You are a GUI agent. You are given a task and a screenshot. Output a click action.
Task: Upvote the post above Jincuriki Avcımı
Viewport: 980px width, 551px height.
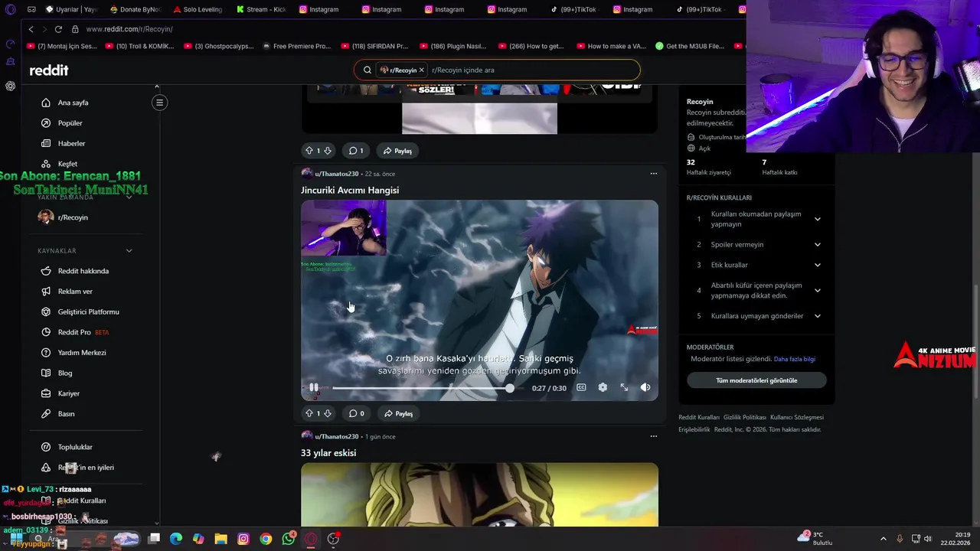[x=309, y=151]
